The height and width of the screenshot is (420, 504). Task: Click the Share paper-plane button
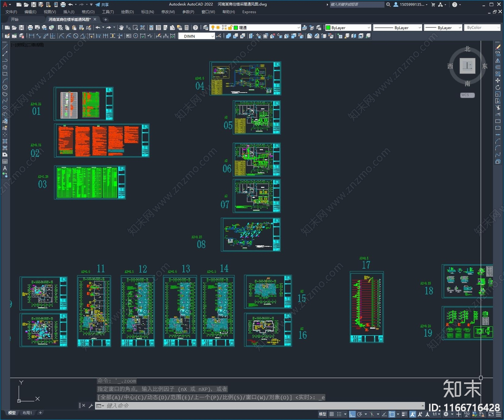tap(102, 4)
